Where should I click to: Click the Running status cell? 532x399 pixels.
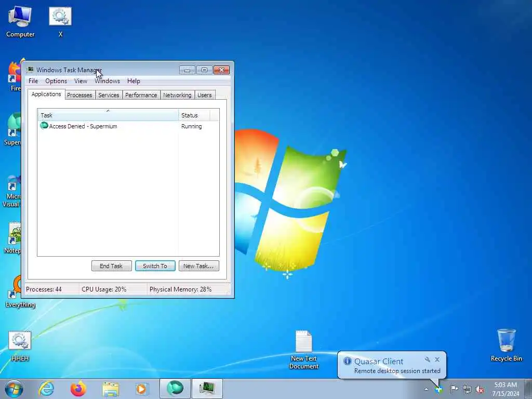tap(192, 126)
